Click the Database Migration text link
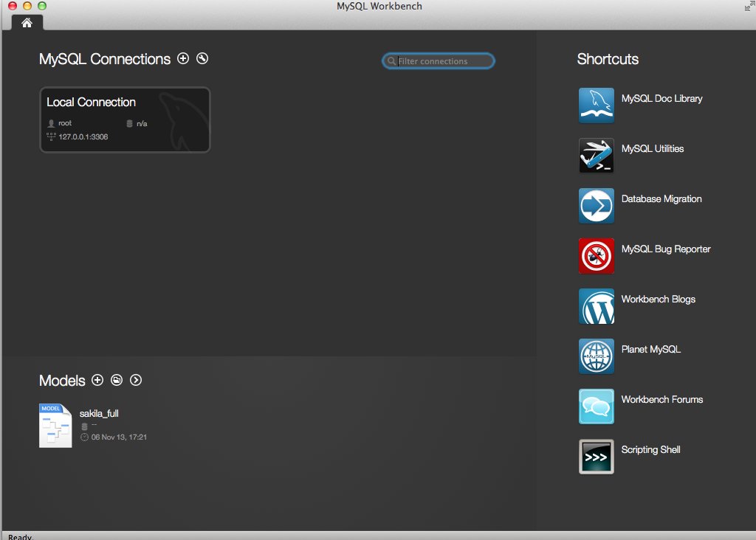Screen dimensions: 756x540 [x=661, y=199]
